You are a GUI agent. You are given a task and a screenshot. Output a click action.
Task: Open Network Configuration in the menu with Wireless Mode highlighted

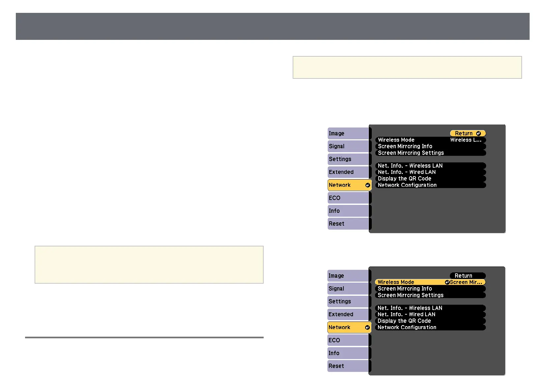(x=430, y=327)
